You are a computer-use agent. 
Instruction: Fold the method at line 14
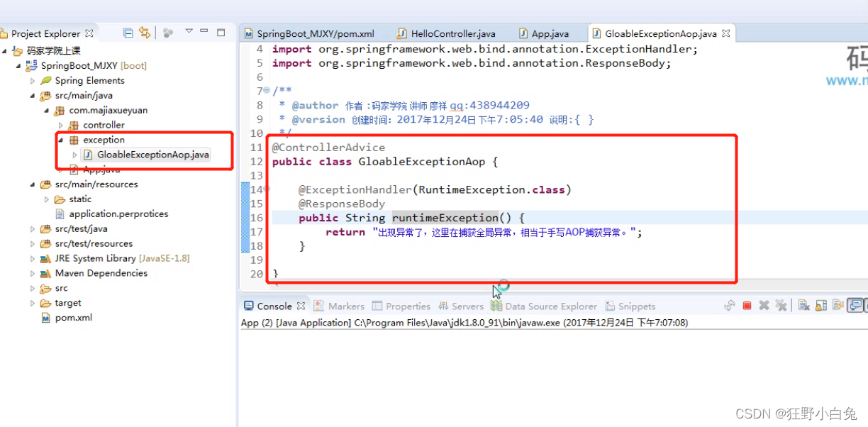(266, 189)
